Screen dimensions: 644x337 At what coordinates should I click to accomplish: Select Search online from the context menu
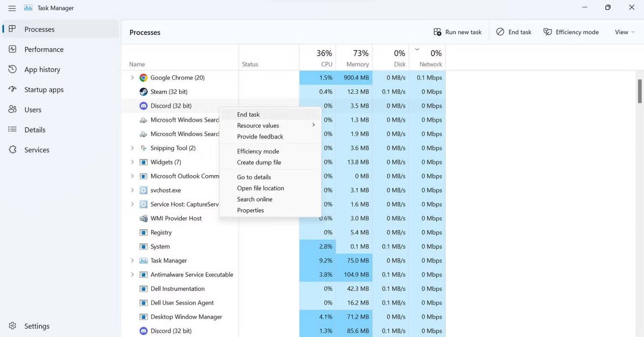pyautogui.click(x=255, y=199)
